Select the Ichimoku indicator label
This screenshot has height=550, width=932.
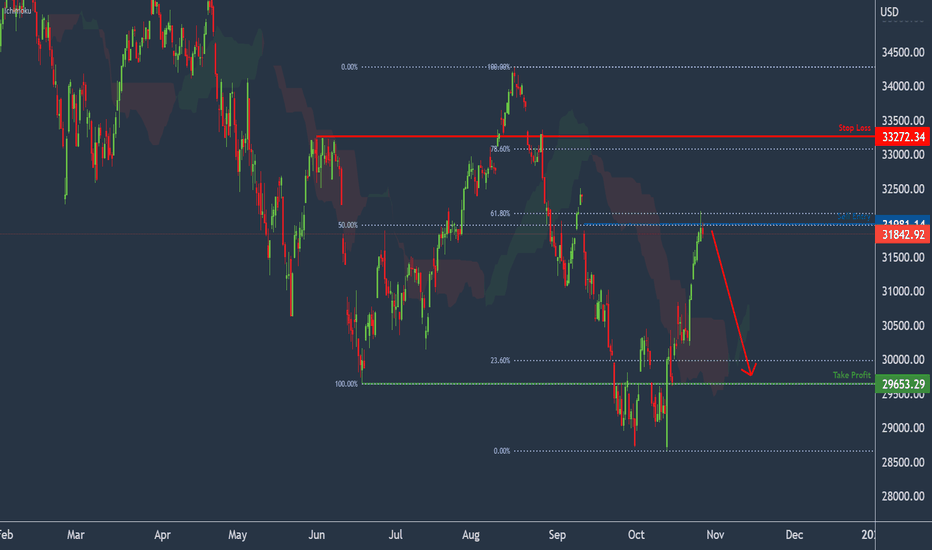tap(17, 11)
